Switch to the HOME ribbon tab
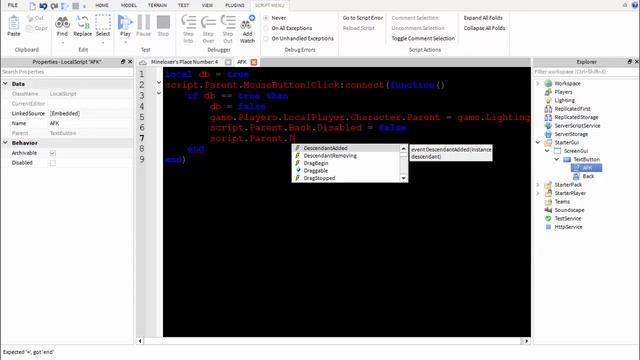Viewport: 640px width, 360px height. pos(102,5)
